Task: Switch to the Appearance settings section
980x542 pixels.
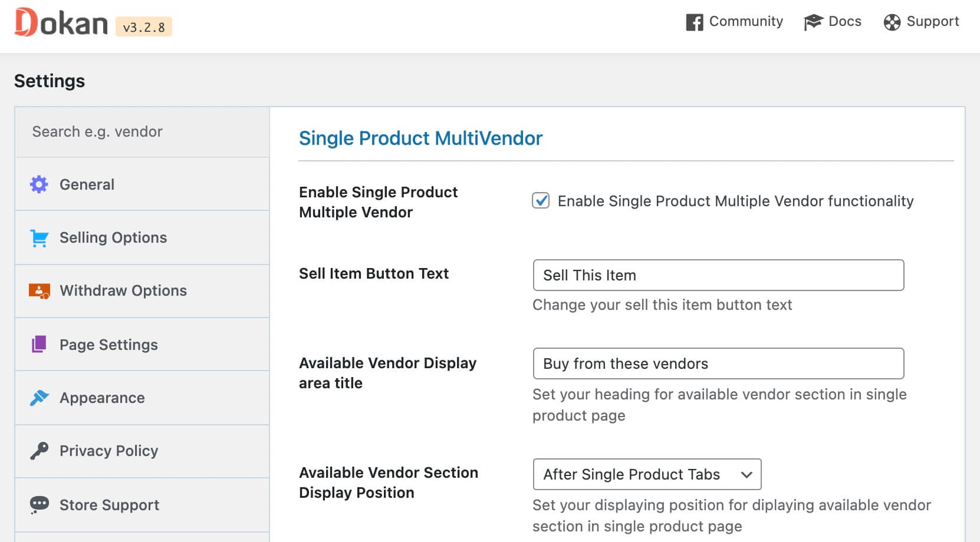Action: pos(101,397)
